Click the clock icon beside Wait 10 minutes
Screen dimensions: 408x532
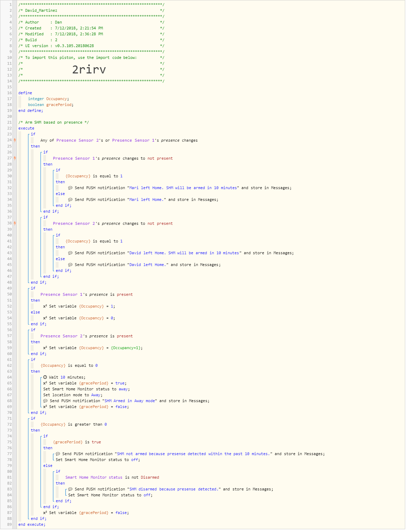45,377
